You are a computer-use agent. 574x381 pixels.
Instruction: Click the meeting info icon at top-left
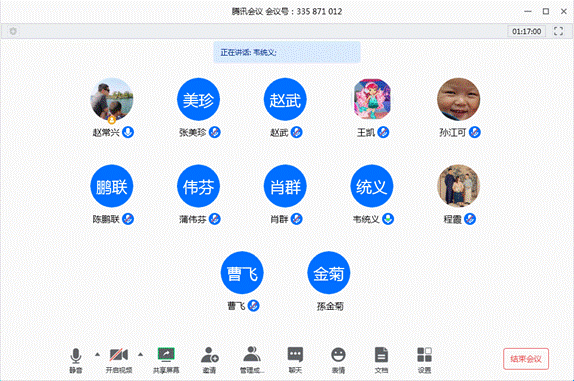click(x=13, y=31)
